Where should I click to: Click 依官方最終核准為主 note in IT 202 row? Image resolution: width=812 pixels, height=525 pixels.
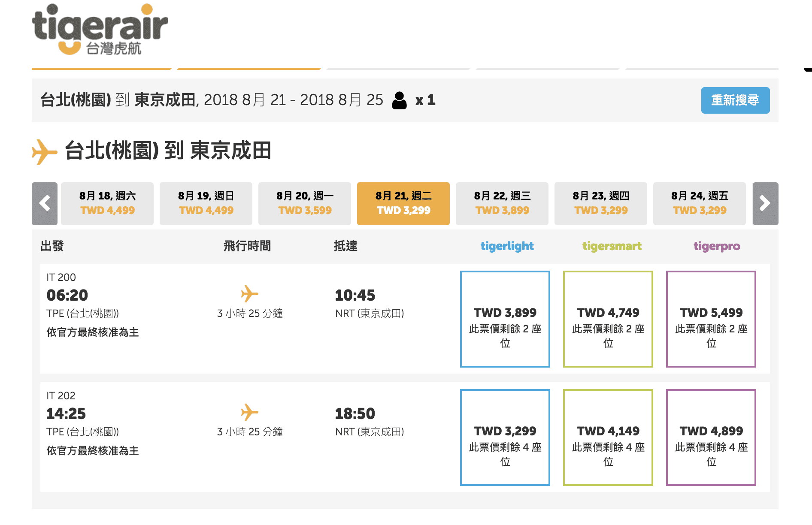point(93,451)
